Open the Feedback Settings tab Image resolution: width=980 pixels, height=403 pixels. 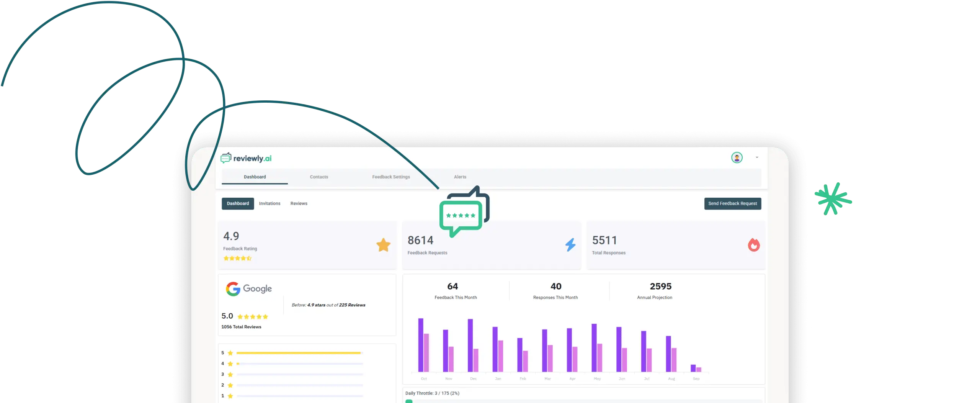(391, 177)
